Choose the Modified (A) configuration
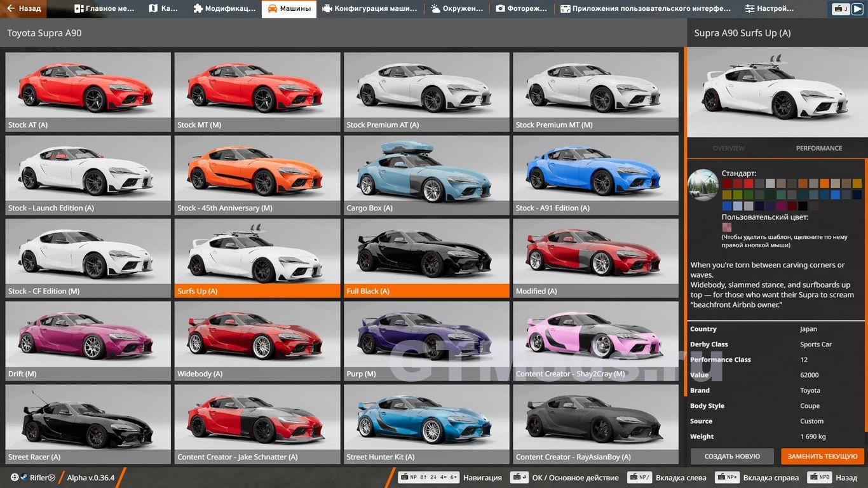 596,258
